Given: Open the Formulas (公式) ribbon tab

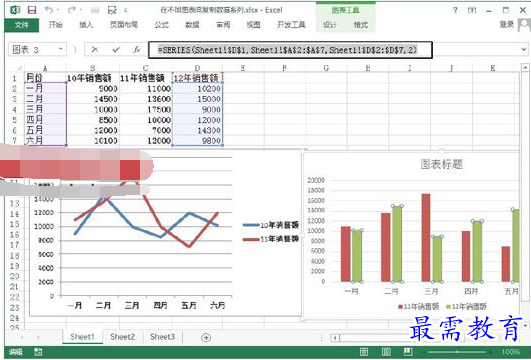Looking at the screenshot, I should 162,25.
